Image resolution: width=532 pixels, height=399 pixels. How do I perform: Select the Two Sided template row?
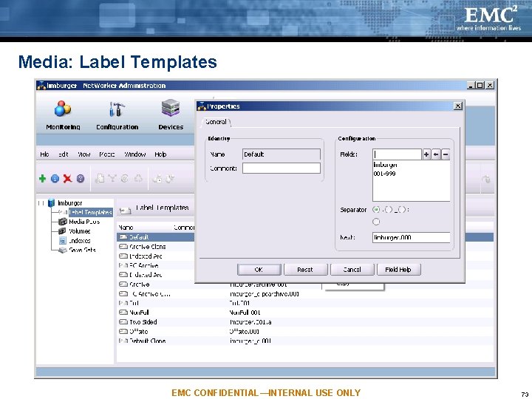click(x=305, y=322)
